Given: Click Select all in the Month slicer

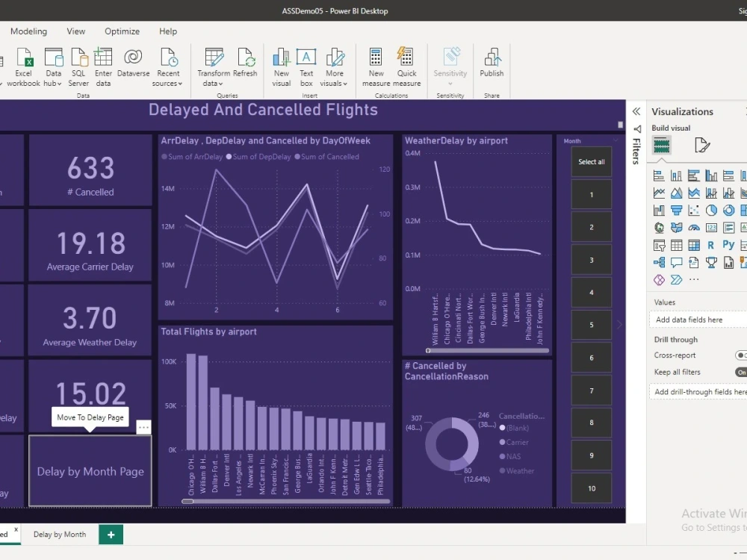Looking at the screenshot, I should [591, 161].
